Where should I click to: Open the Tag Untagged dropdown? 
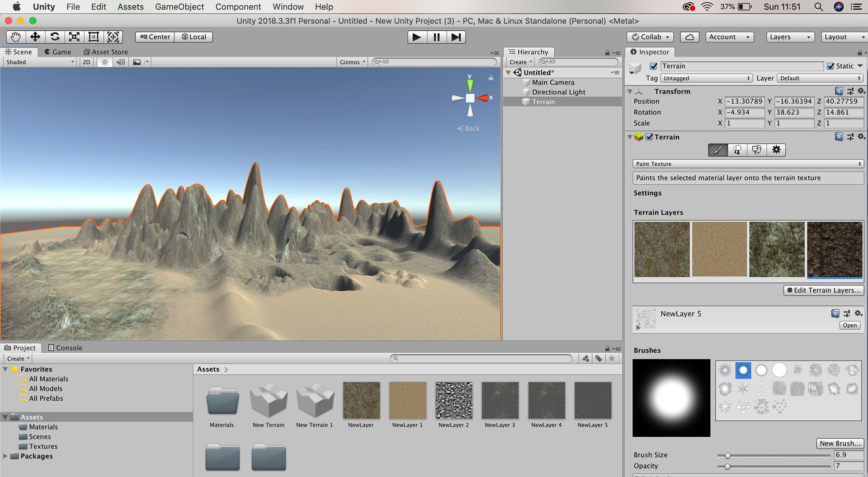tap(707, 78)
